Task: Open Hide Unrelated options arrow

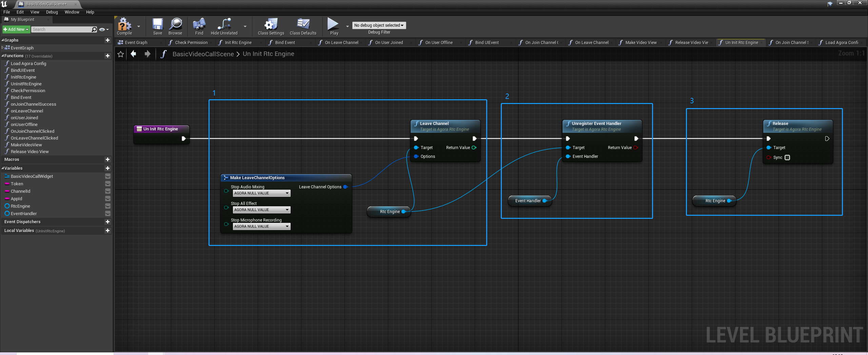Action: point(245,26)
